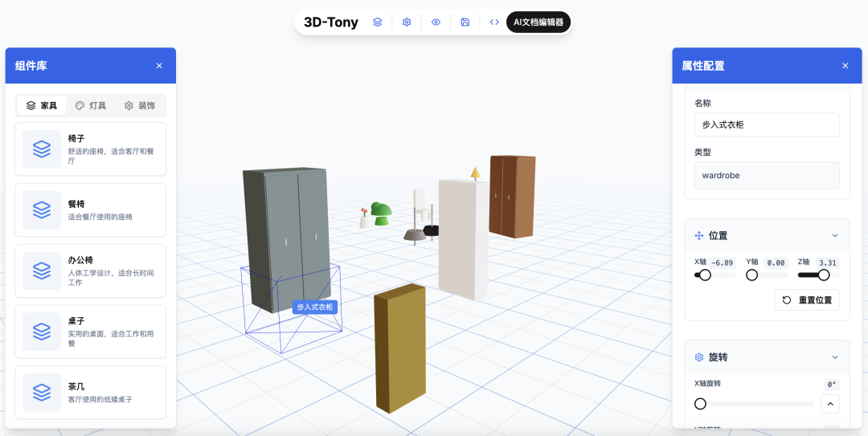This screenshot has width=868, height=436.
Task: Select the 桌子 component title
Action: click(76, 321)
